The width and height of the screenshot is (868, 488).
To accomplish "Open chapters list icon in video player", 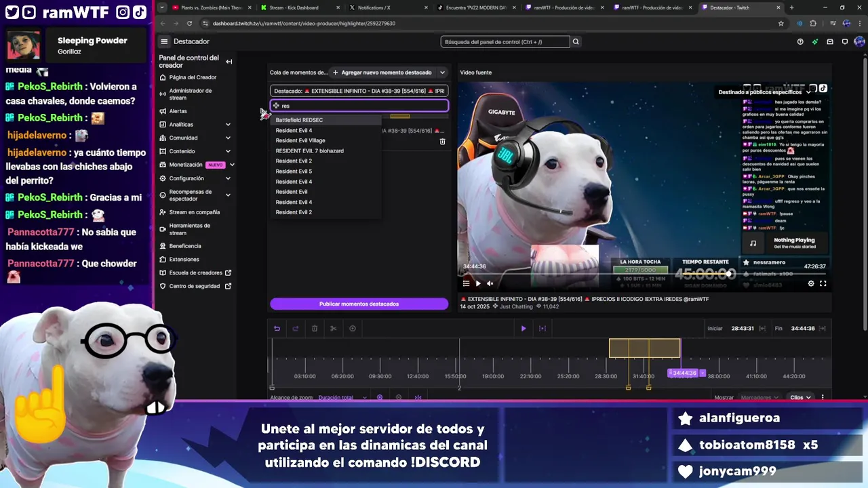I will tap(466, 283).
